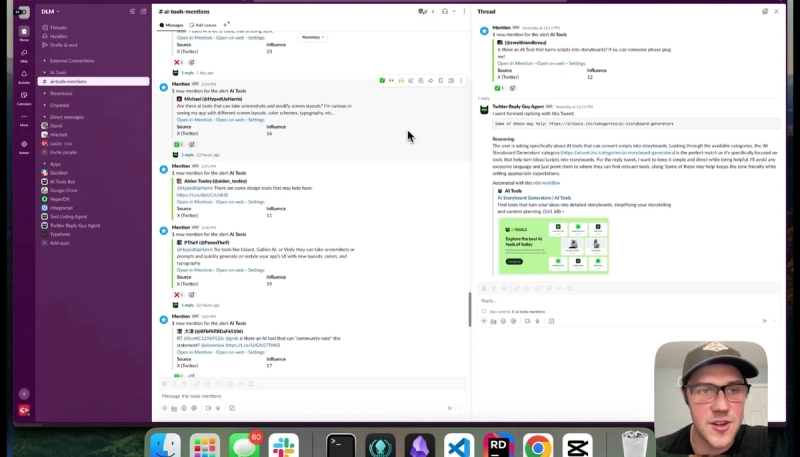The height and width of the screenshot is (457, 800).
Task: Check 'Also send to #ai-tools-mentions' box
Action: click(x=484, y=311)
